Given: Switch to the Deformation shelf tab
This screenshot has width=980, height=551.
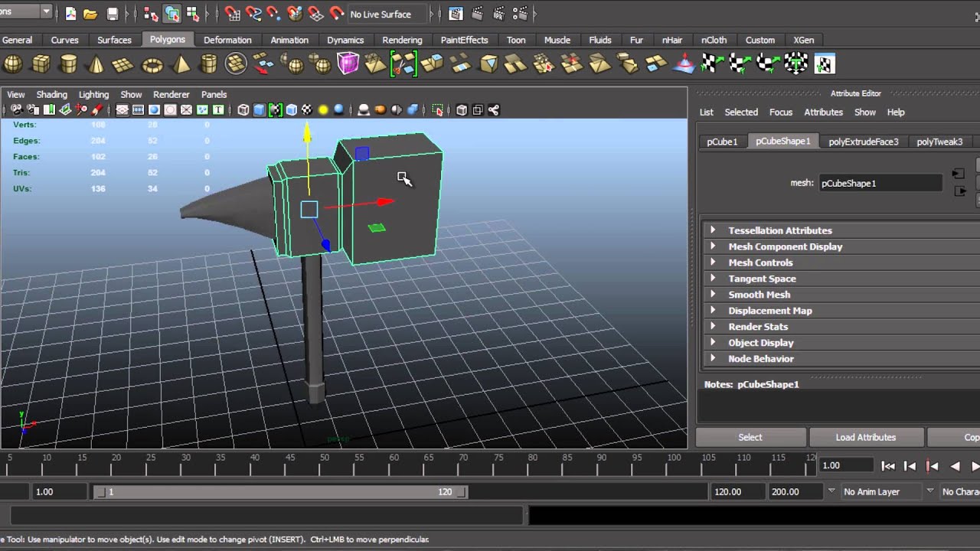Looking at the screenshot, I should coord(227,40).
